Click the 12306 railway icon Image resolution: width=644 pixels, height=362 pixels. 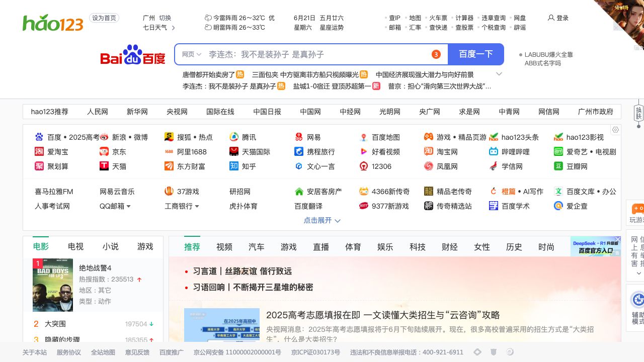(364, 166)
